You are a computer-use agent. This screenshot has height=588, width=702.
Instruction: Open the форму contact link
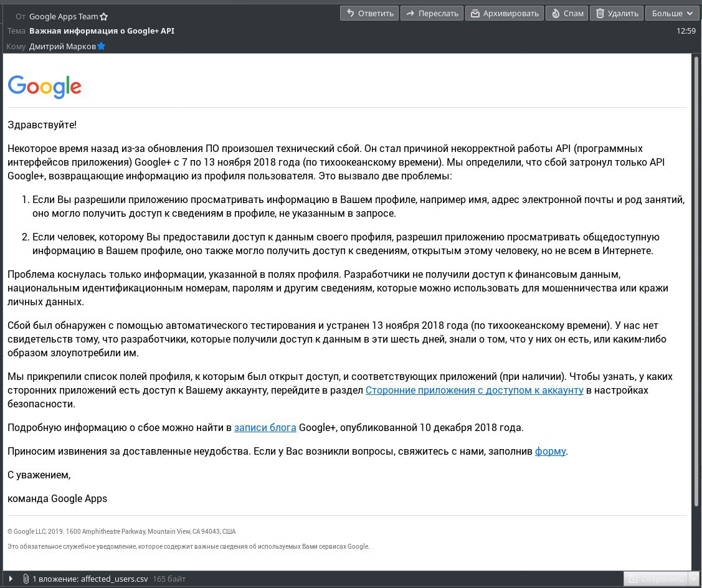pos(550,451)
